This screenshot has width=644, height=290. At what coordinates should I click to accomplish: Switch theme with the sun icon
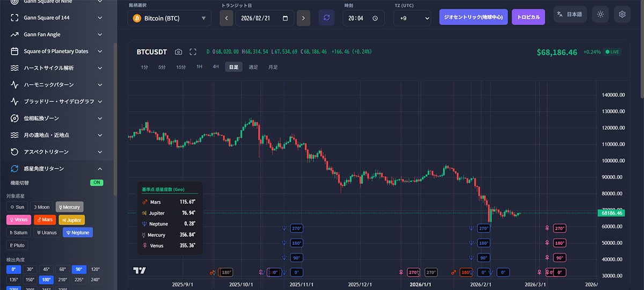pyautogui.click(x=600, y=15)
